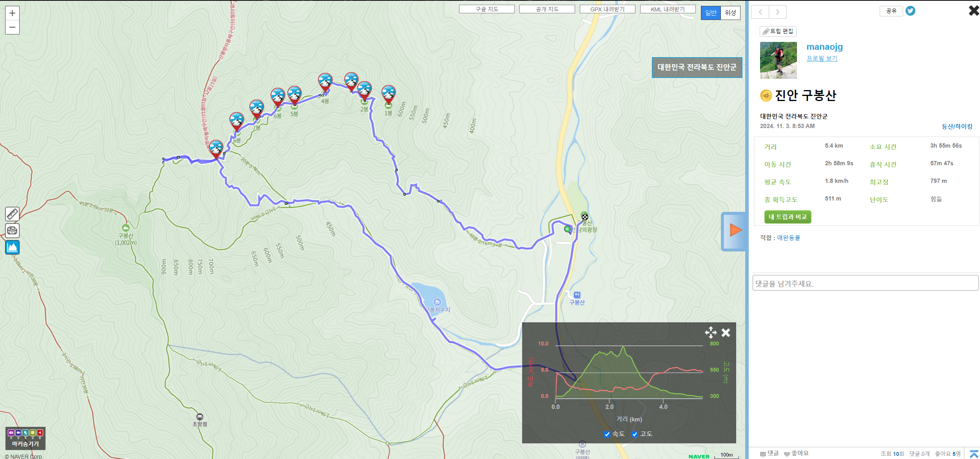Click the move arrows on elevation chart
Screen dimensions: 980x459
[710, 333]
